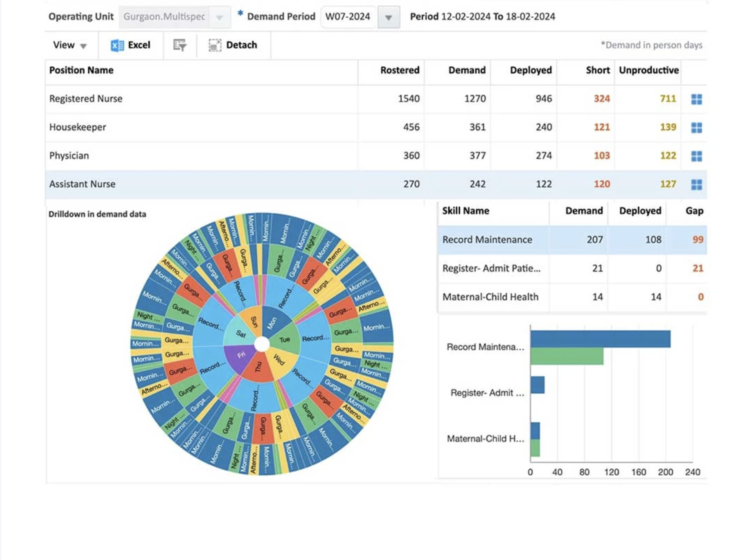Sort by Deployed column header in positions table
This screenshot has width=744, height=560.
pyautogui.click(x=531, y=70)
